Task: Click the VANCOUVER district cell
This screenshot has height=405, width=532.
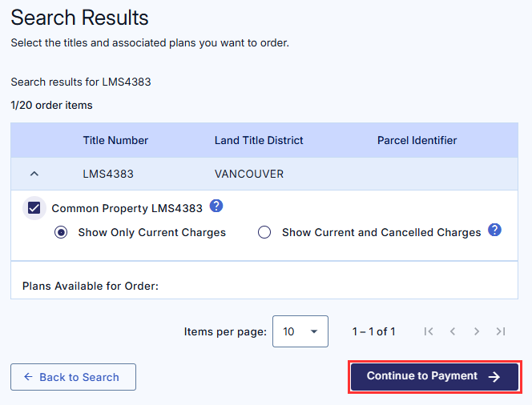Action: pos(249,174)
